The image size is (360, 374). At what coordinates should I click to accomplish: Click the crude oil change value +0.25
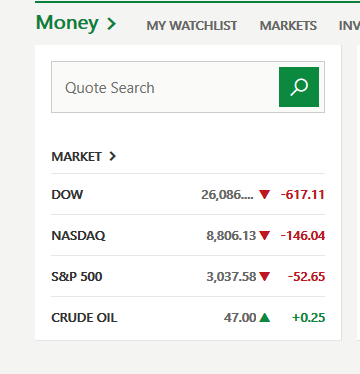coord(308,318)
